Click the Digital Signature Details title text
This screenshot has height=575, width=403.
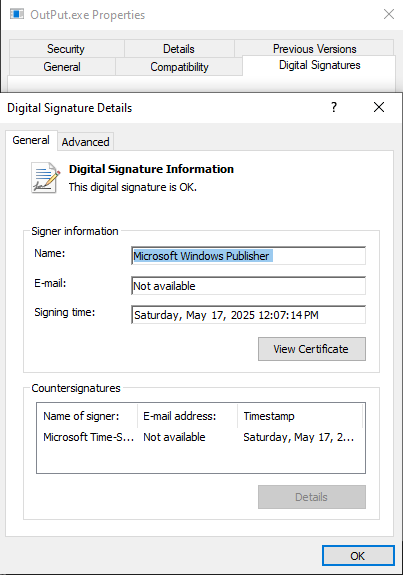[70, 108]
